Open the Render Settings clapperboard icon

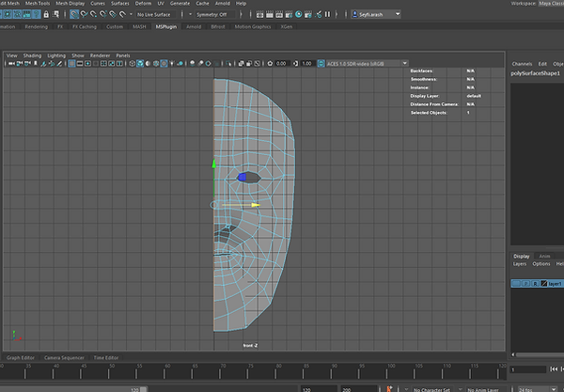tap(289, 14)
